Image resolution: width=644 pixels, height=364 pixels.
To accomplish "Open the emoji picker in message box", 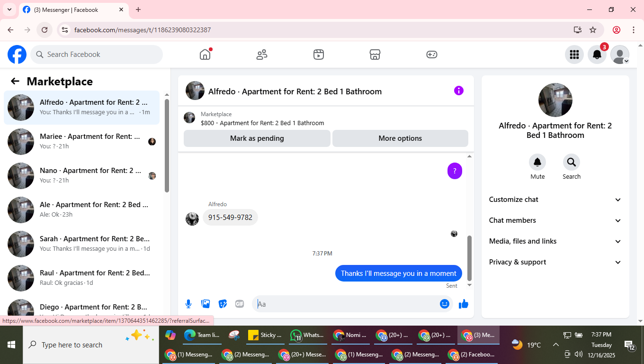I will click(445, 304).
